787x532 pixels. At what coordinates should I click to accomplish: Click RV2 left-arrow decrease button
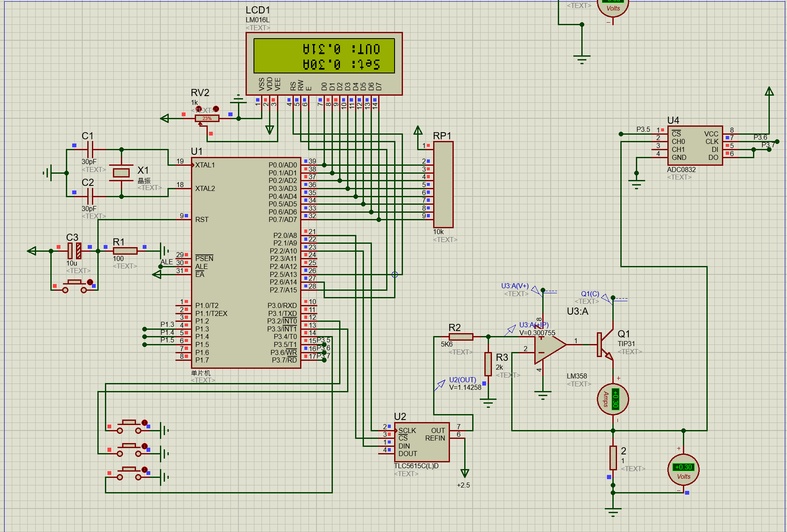point(199,109)
